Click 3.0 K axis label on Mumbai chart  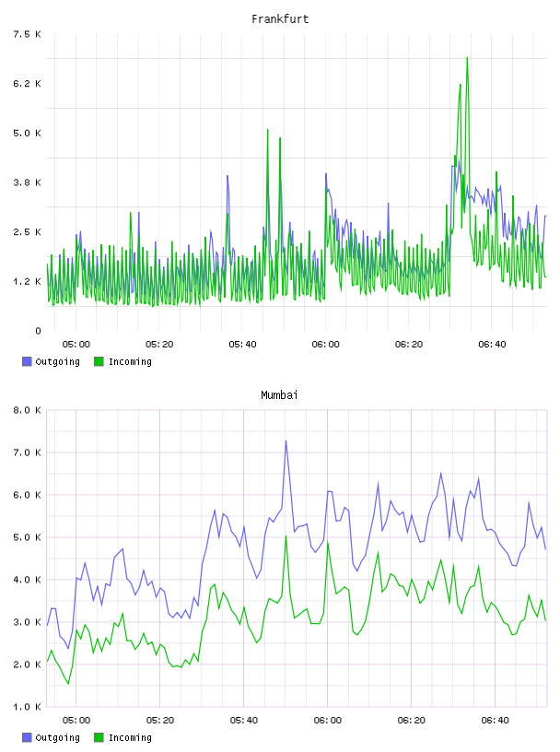click(x=27, y=622)
